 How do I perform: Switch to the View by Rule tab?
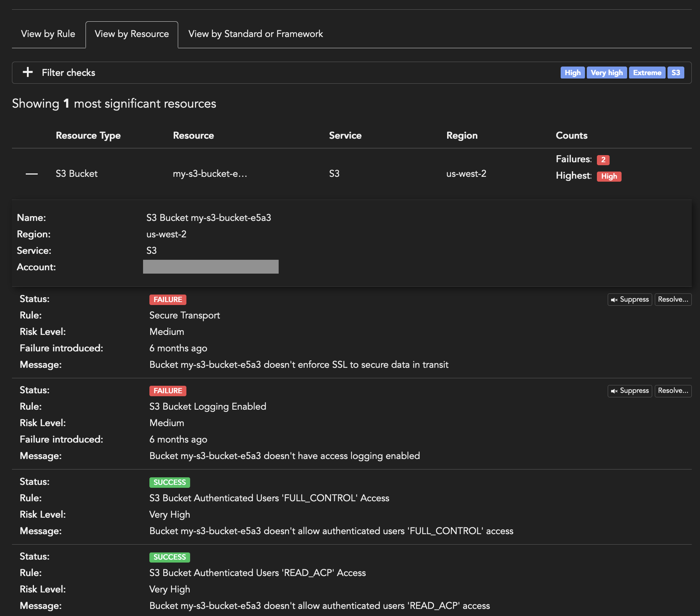tap(48, 34)
